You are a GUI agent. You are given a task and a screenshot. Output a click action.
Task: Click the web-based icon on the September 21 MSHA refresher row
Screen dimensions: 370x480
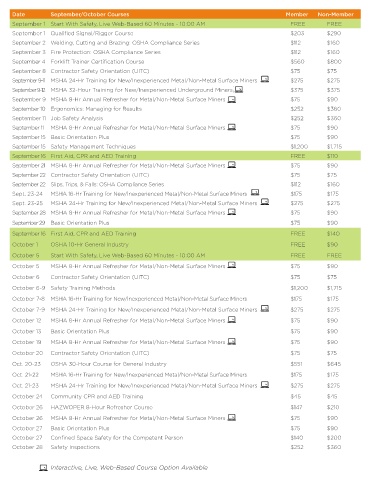[232, 164]
